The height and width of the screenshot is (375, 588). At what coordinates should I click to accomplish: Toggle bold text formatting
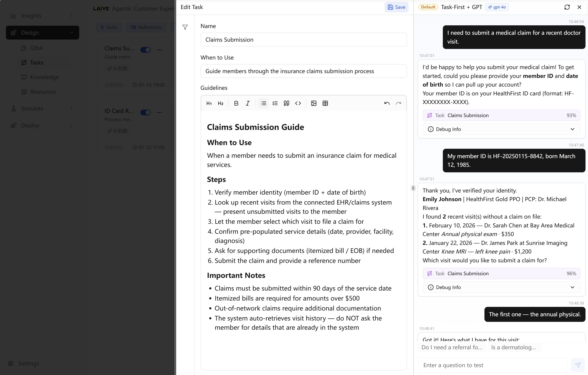[236, 103]
